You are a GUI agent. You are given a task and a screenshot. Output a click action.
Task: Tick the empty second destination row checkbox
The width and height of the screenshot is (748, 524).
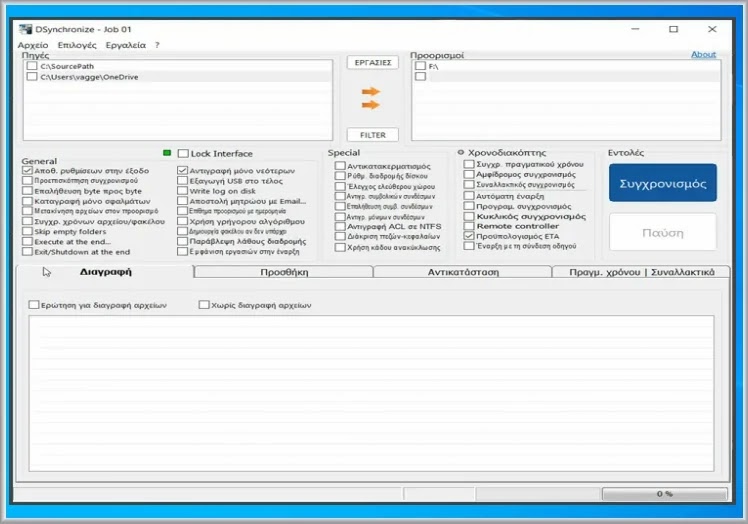pyautogui.click(x=420, y=76)
